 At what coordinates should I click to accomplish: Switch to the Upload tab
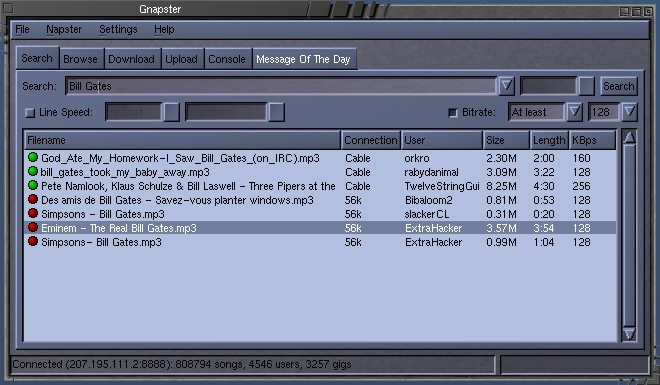pos(181,59)
